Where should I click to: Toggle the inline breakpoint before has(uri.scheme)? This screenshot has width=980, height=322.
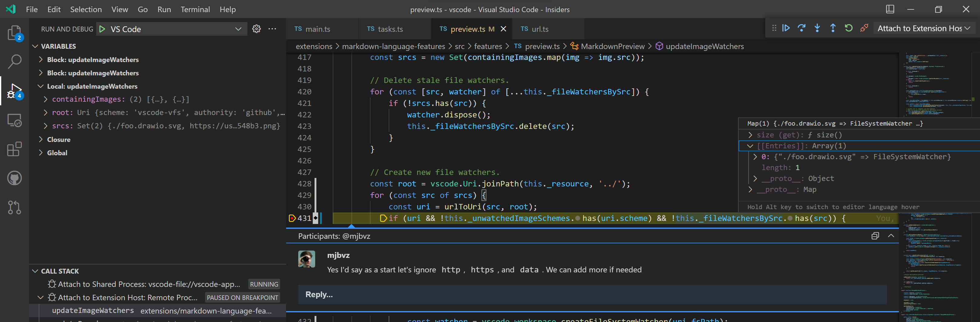point(578,218)
